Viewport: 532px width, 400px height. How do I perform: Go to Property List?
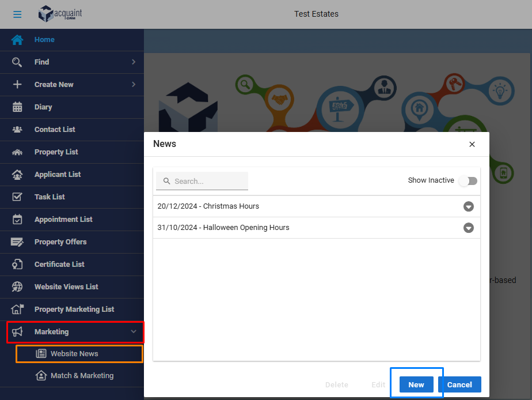(x=72, y=152)
